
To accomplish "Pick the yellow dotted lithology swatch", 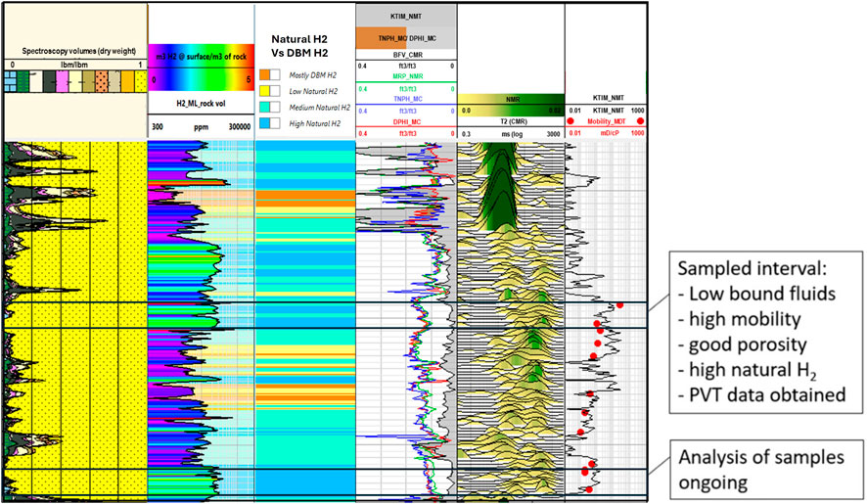I will pos(141,81).
